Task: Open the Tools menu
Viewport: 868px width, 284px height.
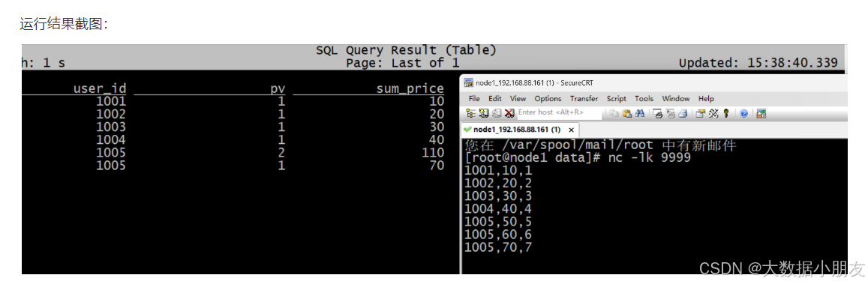Action: pos(644,98)
